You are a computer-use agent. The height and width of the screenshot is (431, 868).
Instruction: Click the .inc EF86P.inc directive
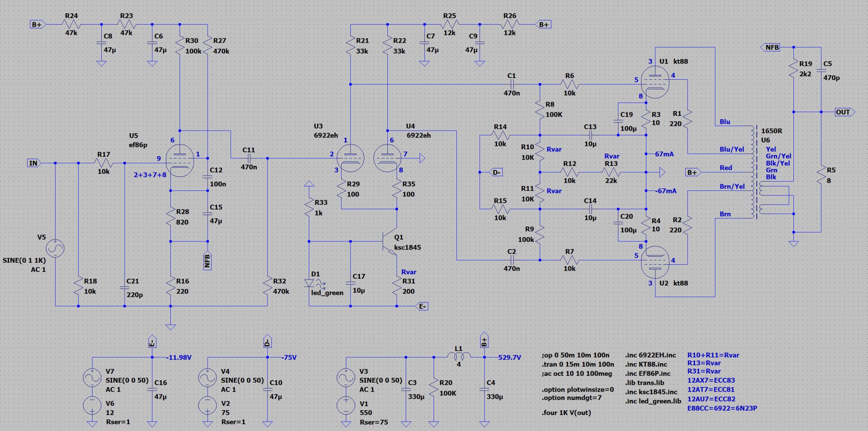[648, 373]
